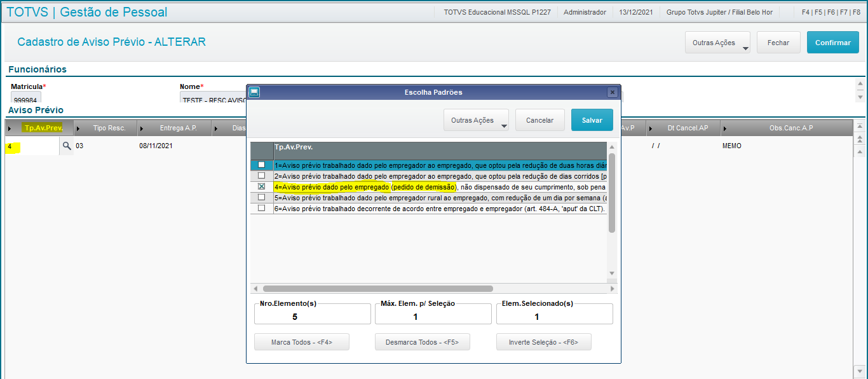Click the Confirmar button

[x=833, y=43]
